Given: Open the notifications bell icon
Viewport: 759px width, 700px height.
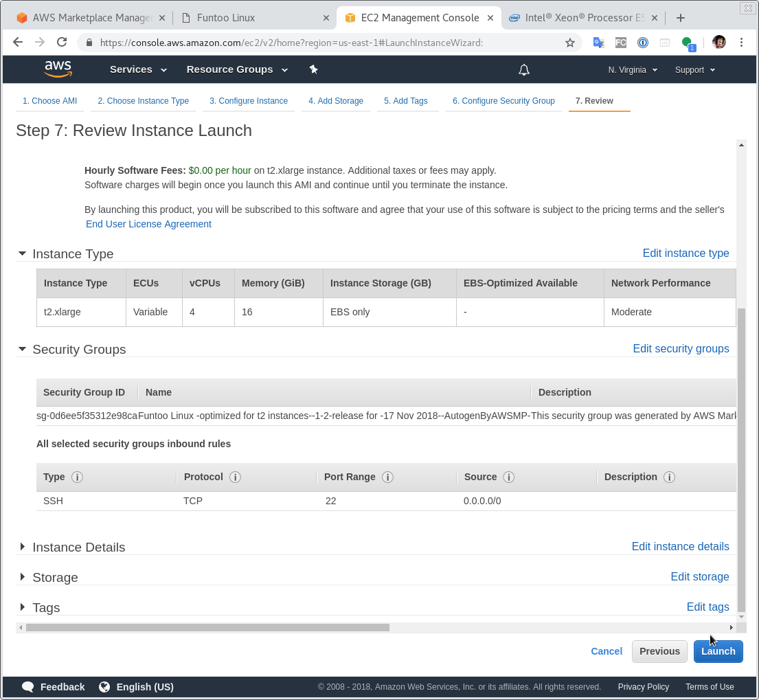Looking at the screenshot, I should [x=524, y=69].
